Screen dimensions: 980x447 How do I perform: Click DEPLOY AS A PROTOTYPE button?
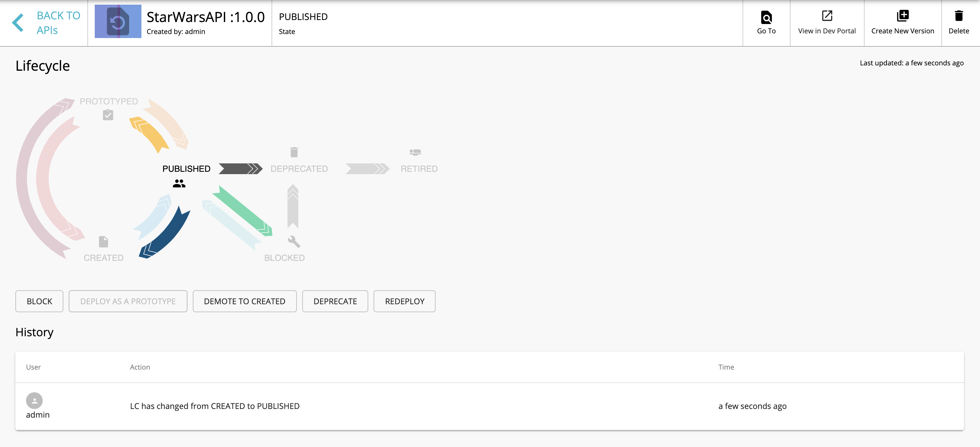pyautogui.click(x=128, y=301)
